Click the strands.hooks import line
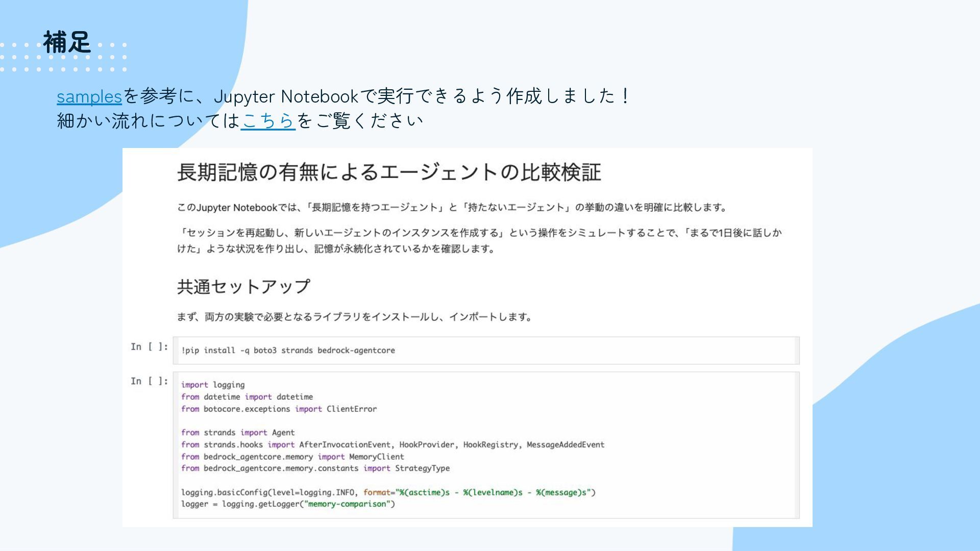The image size is (980, 551). tap(393, 445)
